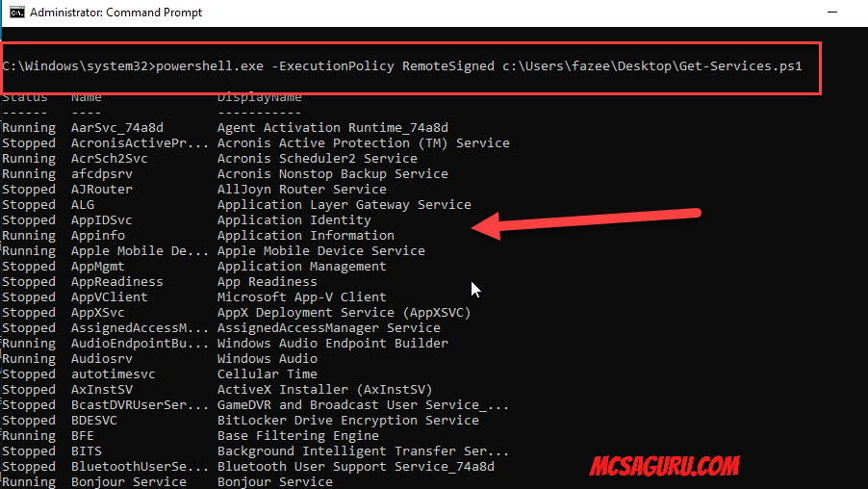868x489 pixels.
Task: Select the Audiosrv service name
Action: pos(102,359)
